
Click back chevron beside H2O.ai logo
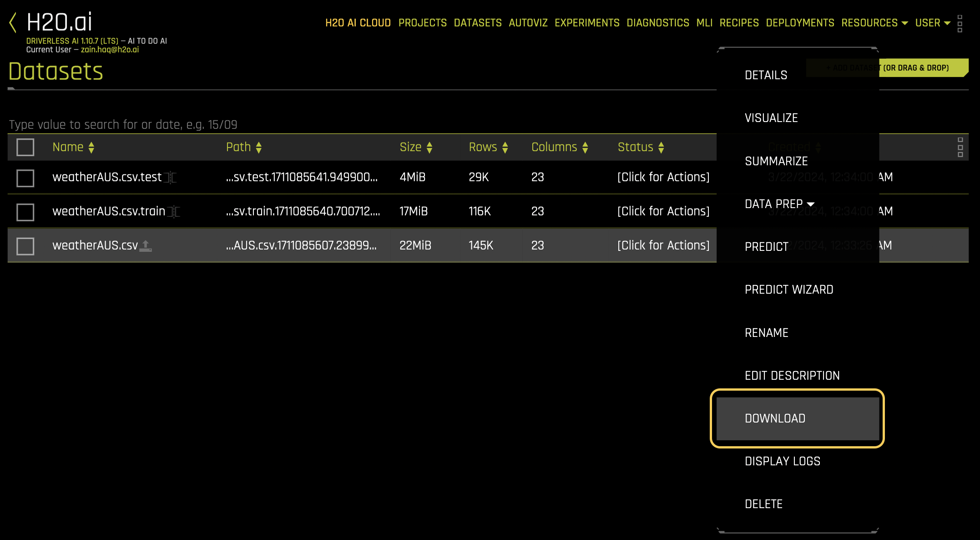click(x=12, y=20)
